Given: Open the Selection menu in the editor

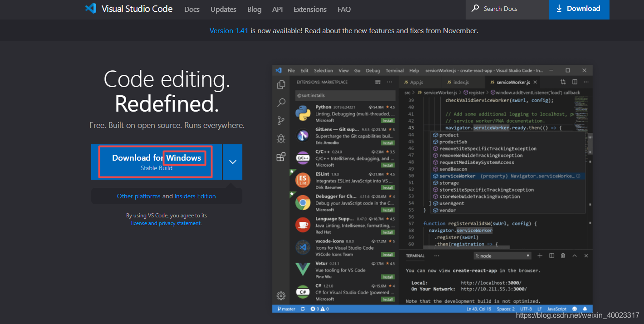Looking at the screenshot, I should click(x=324, y=71).
